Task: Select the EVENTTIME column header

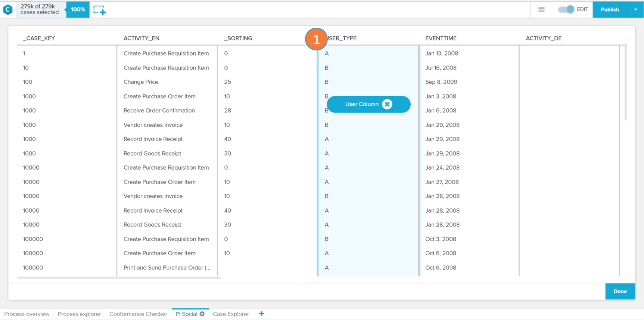Action: [441, 38]
